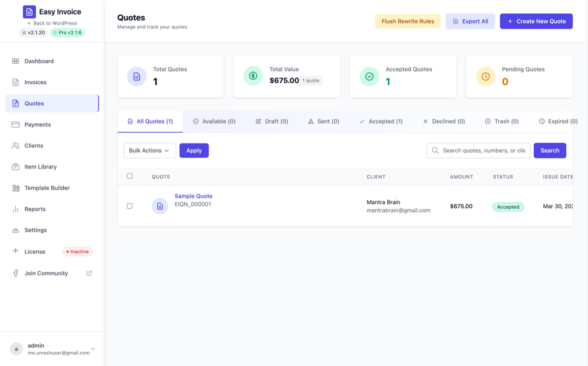Click the plus icon on Create New Quote
This screenshot has width=588, height=366.
(x=510, y=22)
